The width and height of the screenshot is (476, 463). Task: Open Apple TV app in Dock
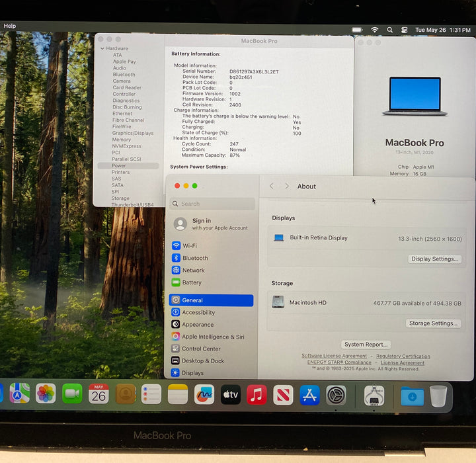pos(231,395)
